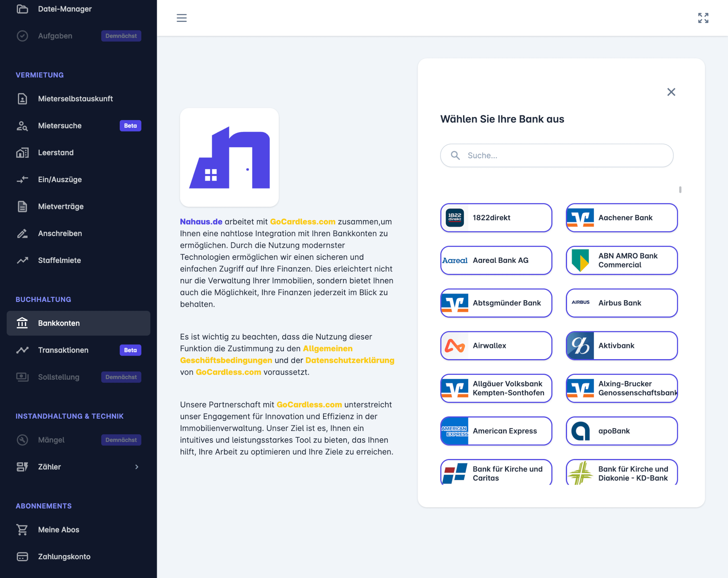Expand the Zähler submenu chevron
This screenshot has height=578, width=728.
[137, 467]
